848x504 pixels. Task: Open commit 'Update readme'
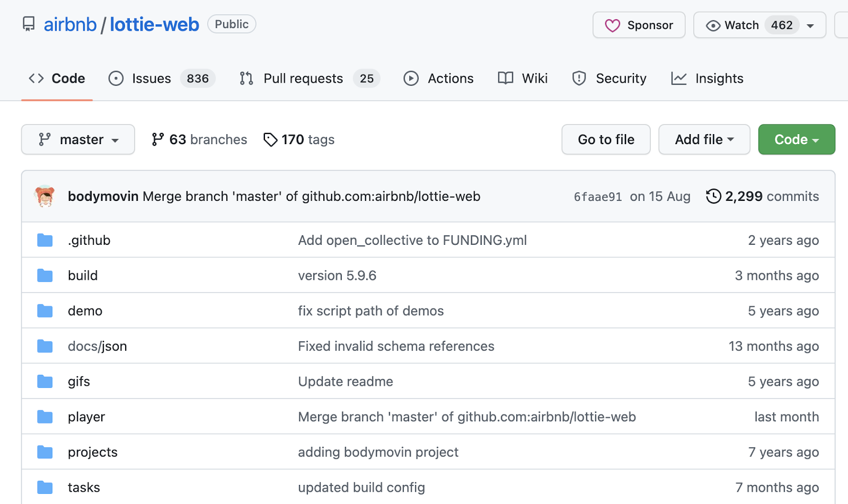coord(346,382)
